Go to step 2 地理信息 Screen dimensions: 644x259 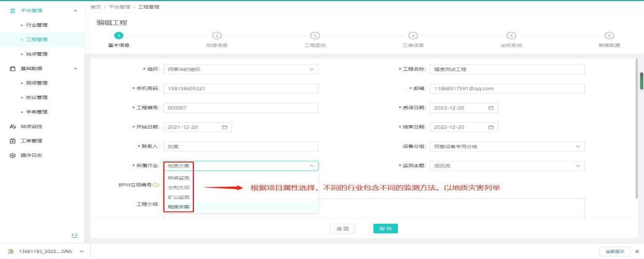[217, 36]
